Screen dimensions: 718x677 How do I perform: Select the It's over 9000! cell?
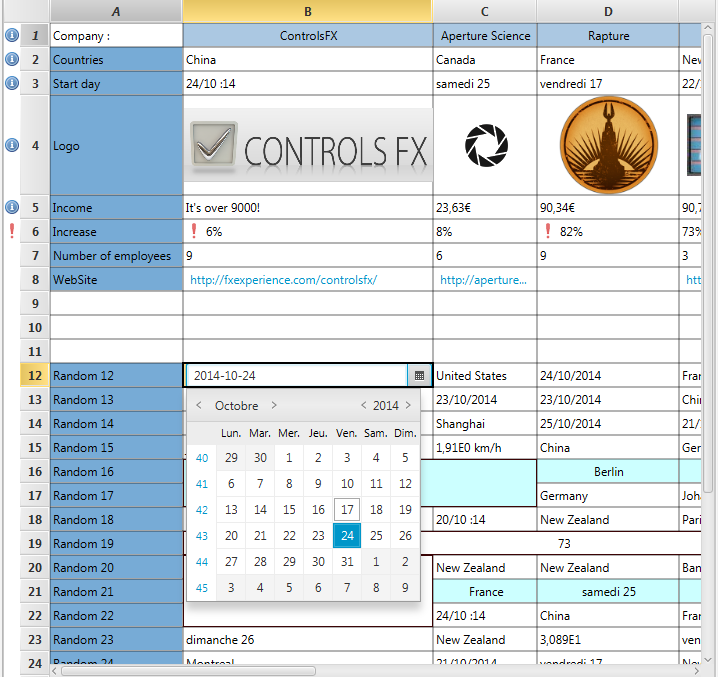pos(308,207)
